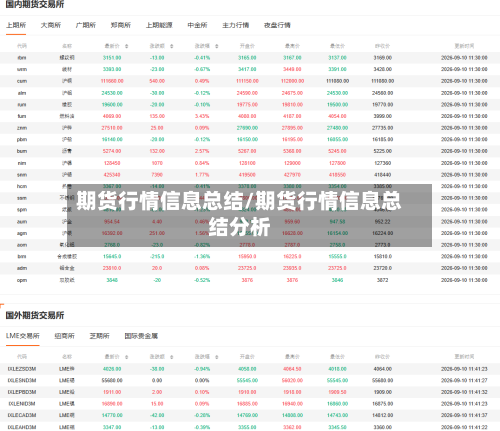Sort foreign table by 涨跌幅 arrows

217,357
